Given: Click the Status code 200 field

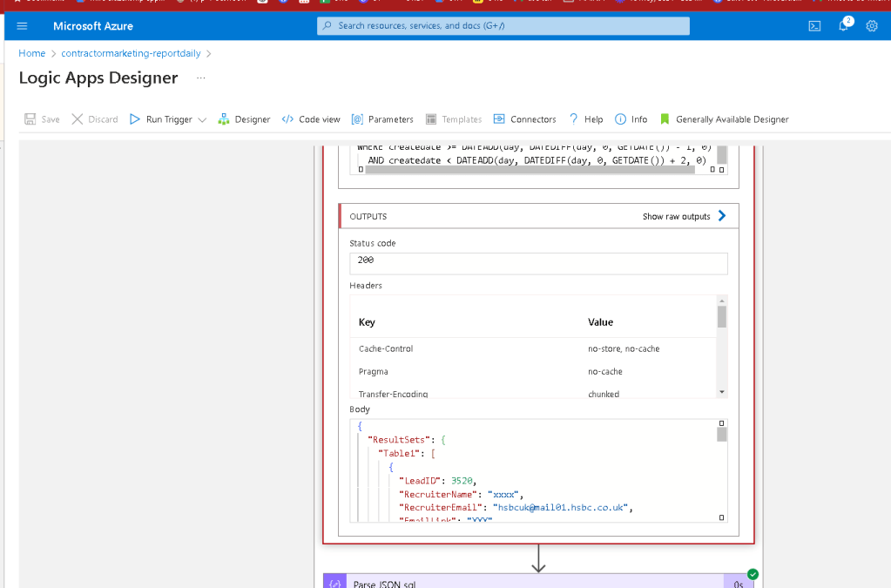Looking at the screenshot, I should click(538, 264).
